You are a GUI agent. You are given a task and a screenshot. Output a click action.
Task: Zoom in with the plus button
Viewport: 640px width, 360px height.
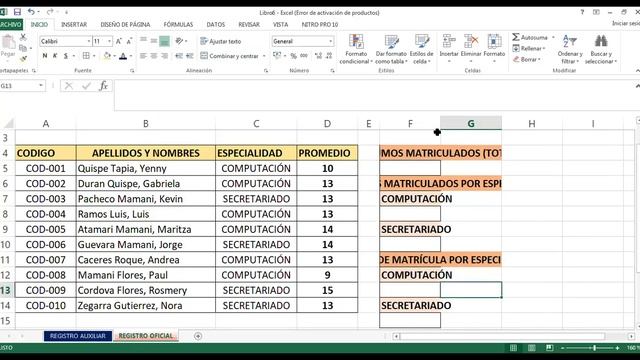click(617, 348)
